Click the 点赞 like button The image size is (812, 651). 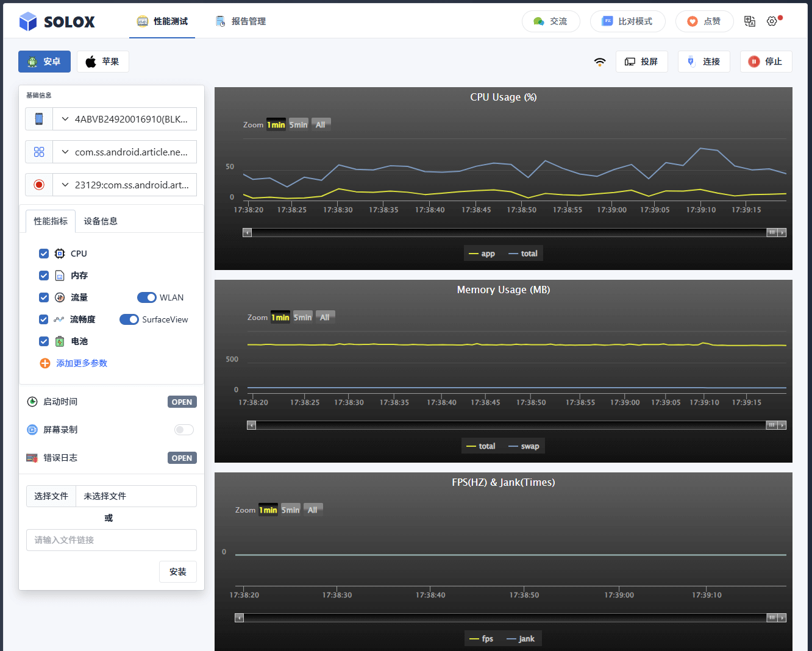(x=705, y=21)
